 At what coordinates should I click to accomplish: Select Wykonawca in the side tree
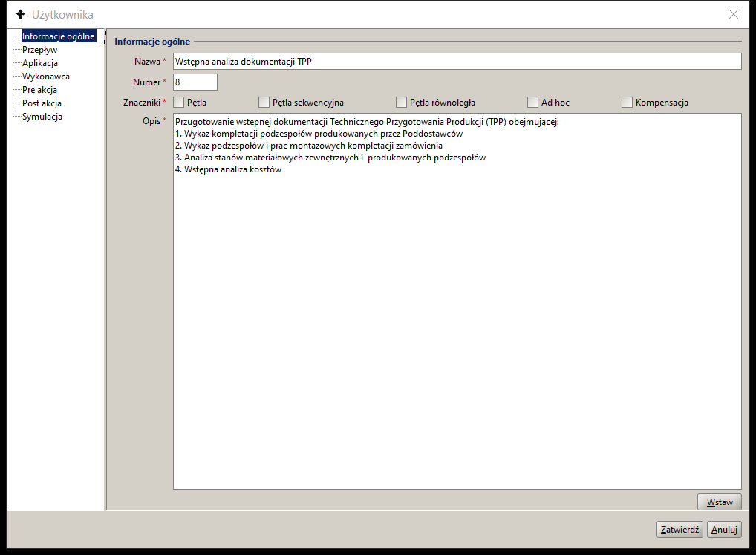click(46, 76)
